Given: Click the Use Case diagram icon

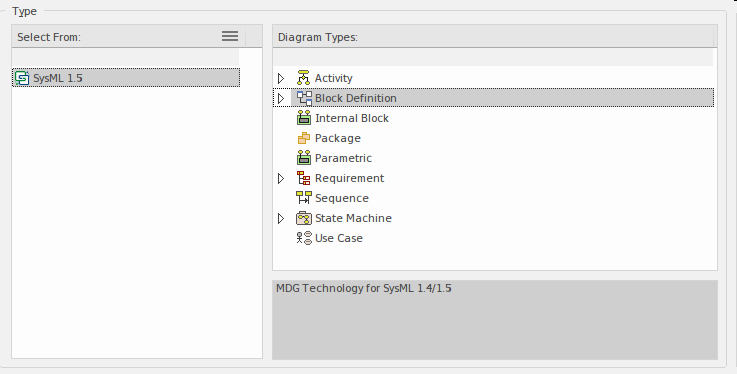Looking at the screenshot, I should [304, 238].
